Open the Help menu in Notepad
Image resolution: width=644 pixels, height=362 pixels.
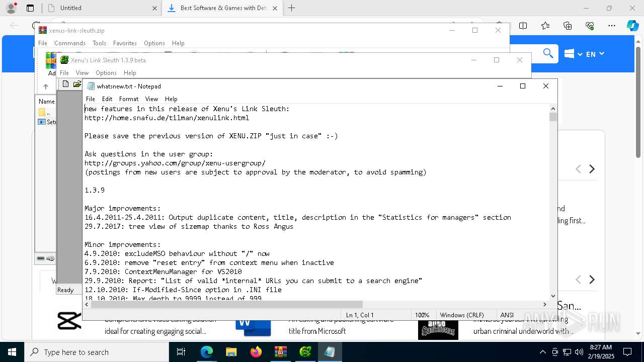[171, 99]
